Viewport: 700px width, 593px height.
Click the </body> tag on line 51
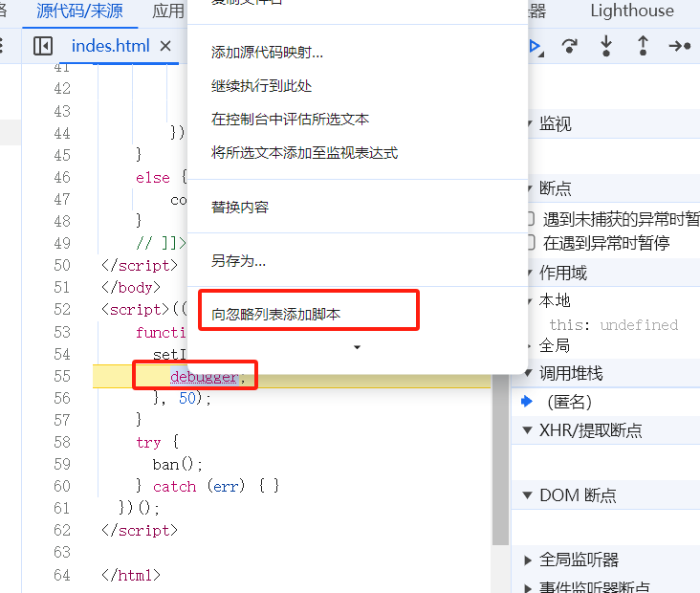(x=131, y=287)
